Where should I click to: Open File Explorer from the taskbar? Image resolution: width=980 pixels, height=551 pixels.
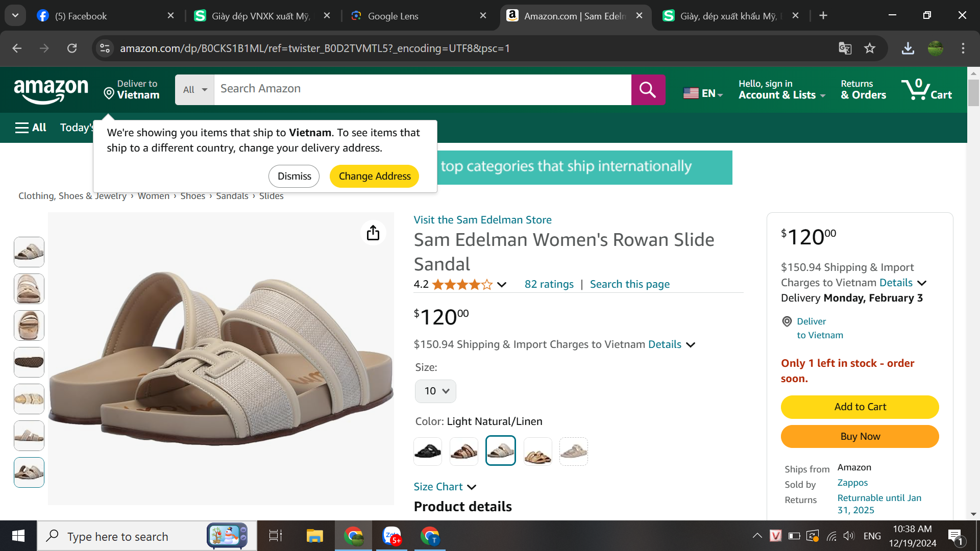point(314,536)
